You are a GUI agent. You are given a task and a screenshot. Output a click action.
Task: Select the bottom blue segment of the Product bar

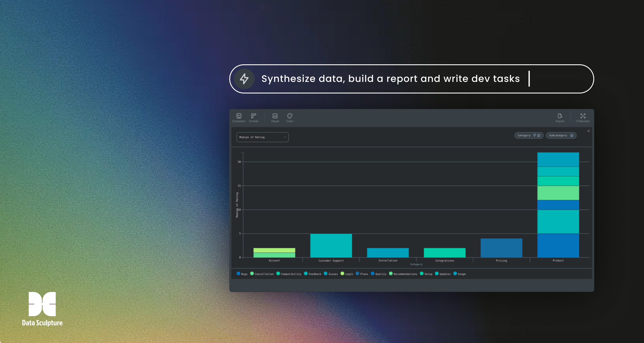(x=558, y=246)
